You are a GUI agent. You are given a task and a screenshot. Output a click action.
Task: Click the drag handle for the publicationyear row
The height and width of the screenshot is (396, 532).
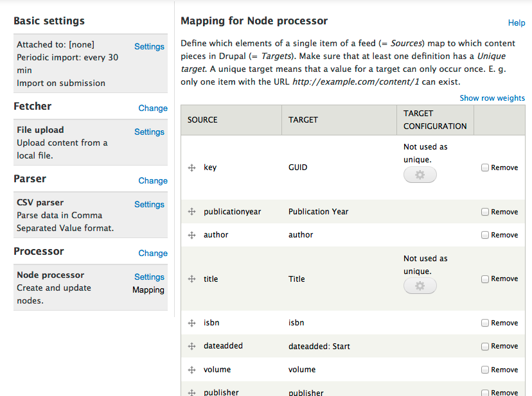coord(191,212)
